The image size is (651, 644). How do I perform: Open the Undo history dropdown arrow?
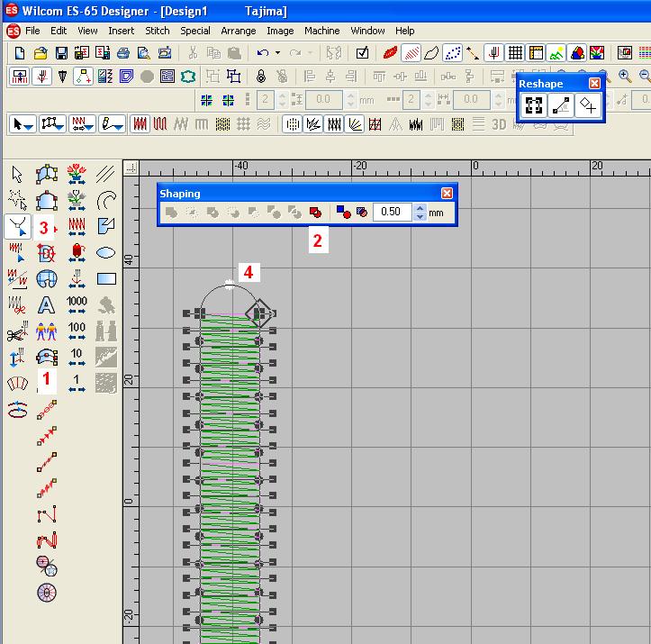click(277, 54)
